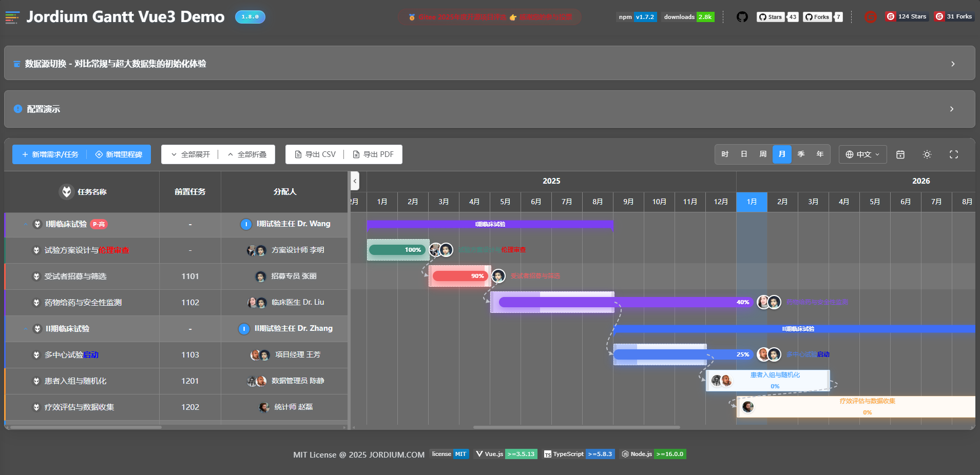Image resolution: width=980 pixels, height=475 pixels.
Task: Click the blue info icon beside 配置演示
Action: pyautogui.click(x=18, y=109)
